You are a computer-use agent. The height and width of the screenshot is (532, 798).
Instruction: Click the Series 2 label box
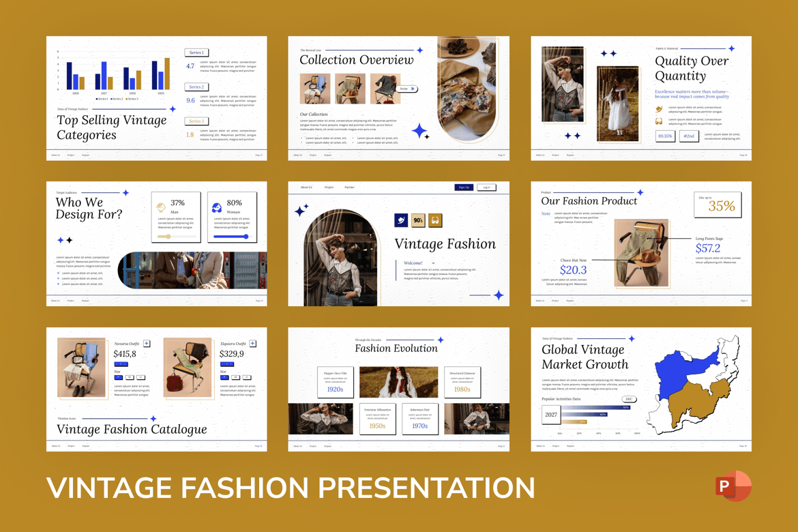tap(196, 87)
